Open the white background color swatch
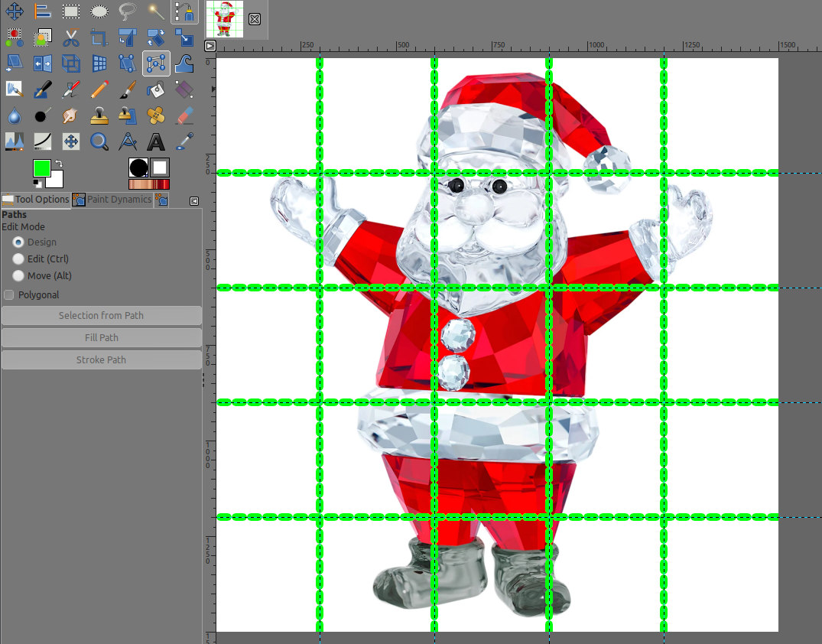Viewport: 822px width, 644px height. (57, 181)
